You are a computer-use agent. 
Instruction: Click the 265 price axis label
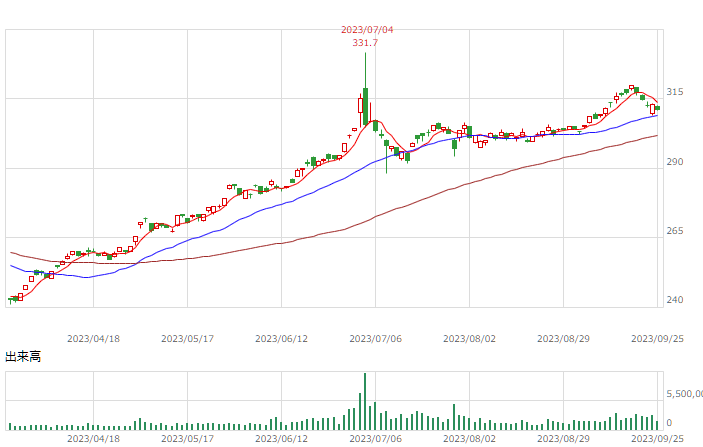click(x=675, y=231)
